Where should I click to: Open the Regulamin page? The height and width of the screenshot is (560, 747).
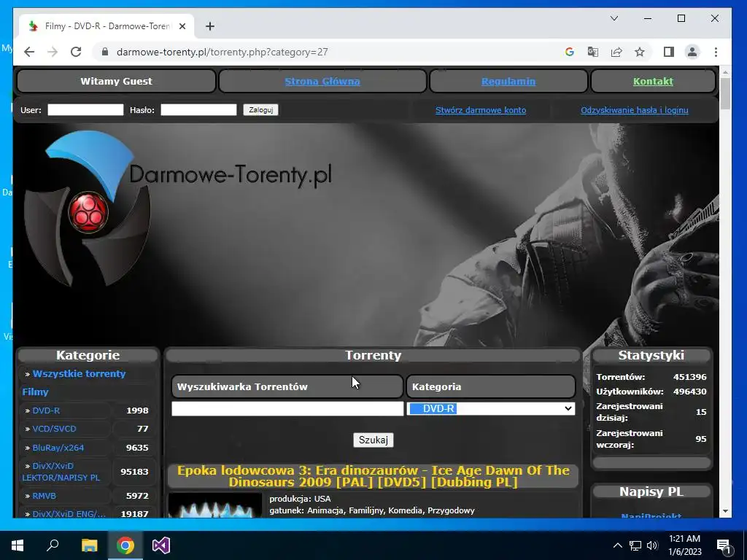pyautogui.click(x=508, y=82)
